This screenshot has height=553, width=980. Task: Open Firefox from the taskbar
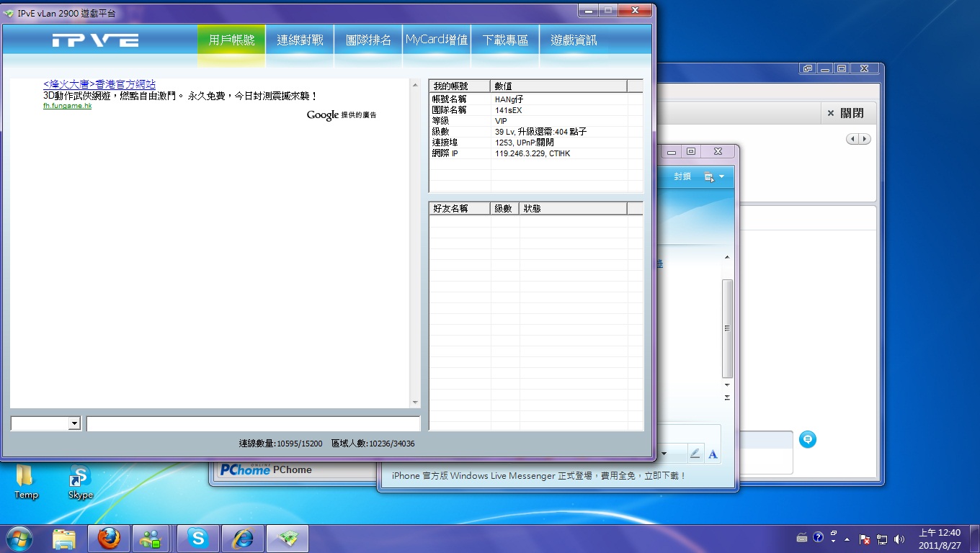tap(109, 539)
